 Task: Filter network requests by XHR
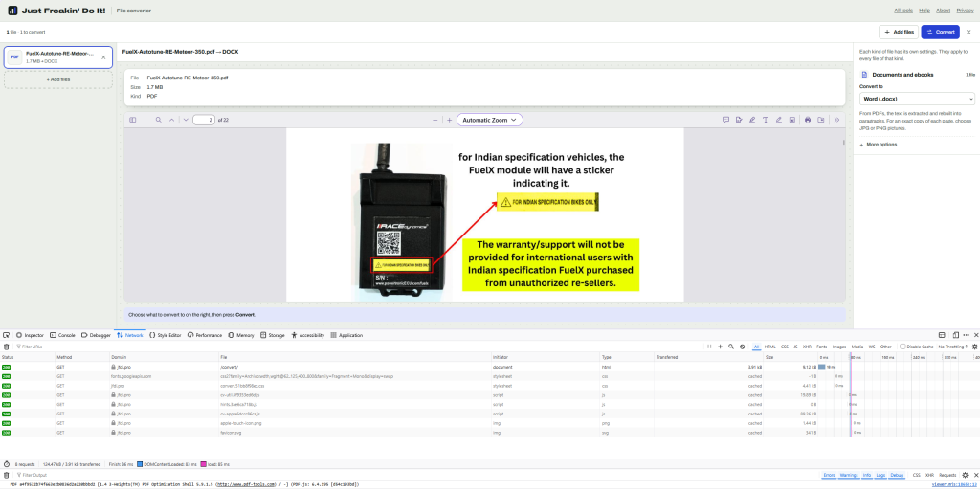(807, 347)
